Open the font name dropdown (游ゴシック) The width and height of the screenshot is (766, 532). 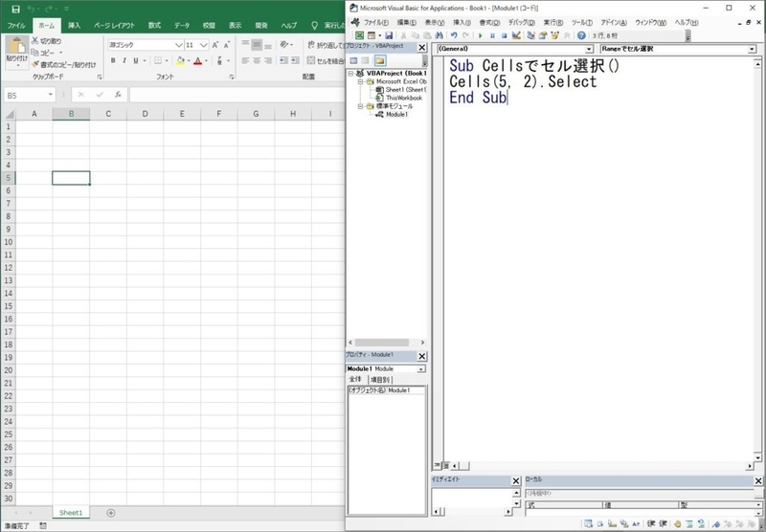[x=179, y=45]
